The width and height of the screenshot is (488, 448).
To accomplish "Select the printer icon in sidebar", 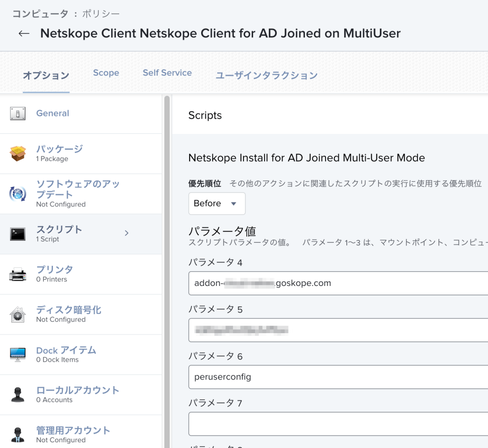I will click(x=18, y=274).
